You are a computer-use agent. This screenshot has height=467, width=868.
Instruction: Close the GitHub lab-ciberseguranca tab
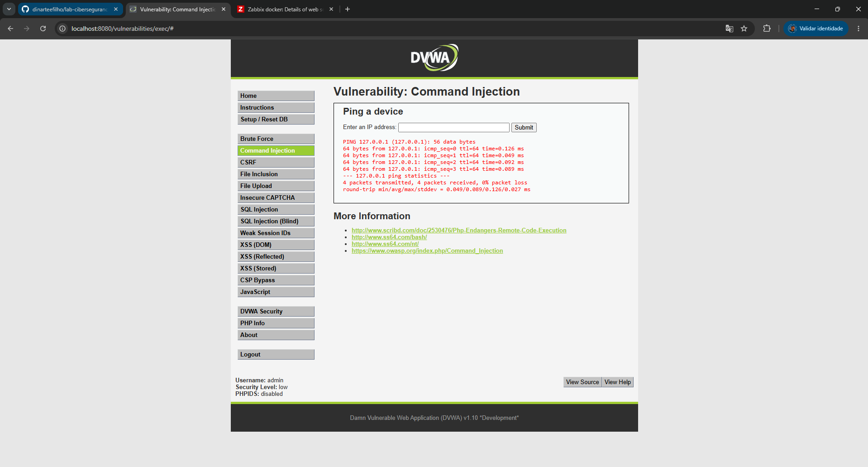pos(116,9)
